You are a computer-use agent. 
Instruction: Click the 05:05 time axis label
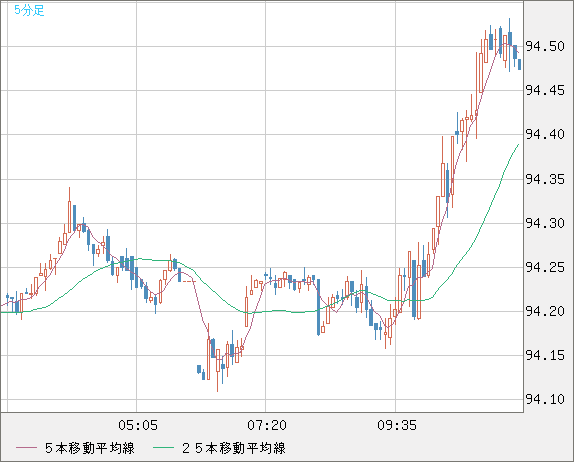[138, 425]
